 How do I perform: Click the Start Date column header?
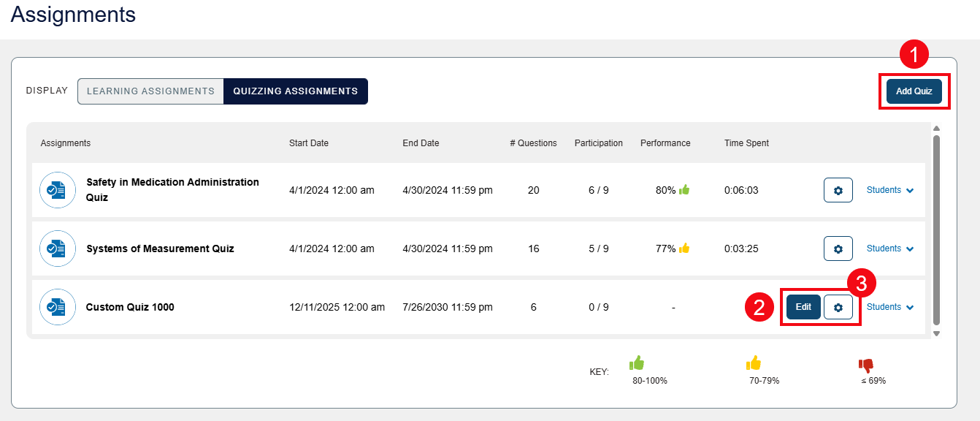pyautogui.click(x=308, y=143)
